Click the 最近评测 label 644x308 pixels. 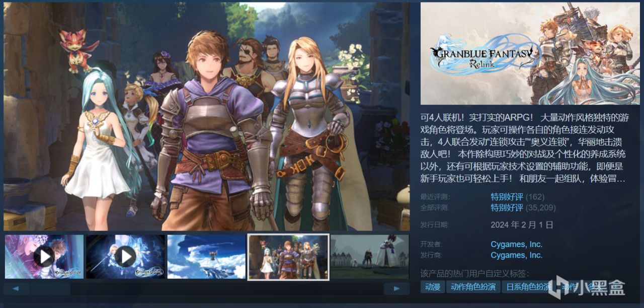click(x=435, y=197)
